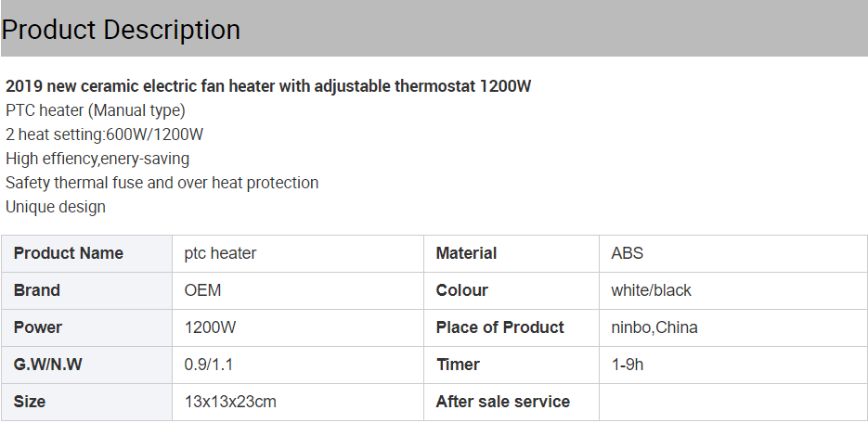Select the Product Name header cell

click(x=87, y=253)
